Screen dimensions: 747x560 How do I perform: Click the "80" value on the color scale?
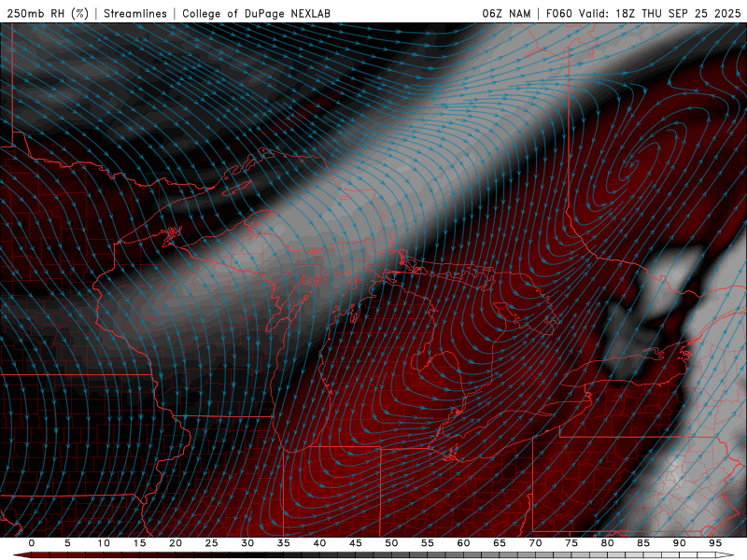(x=608, y=543)
